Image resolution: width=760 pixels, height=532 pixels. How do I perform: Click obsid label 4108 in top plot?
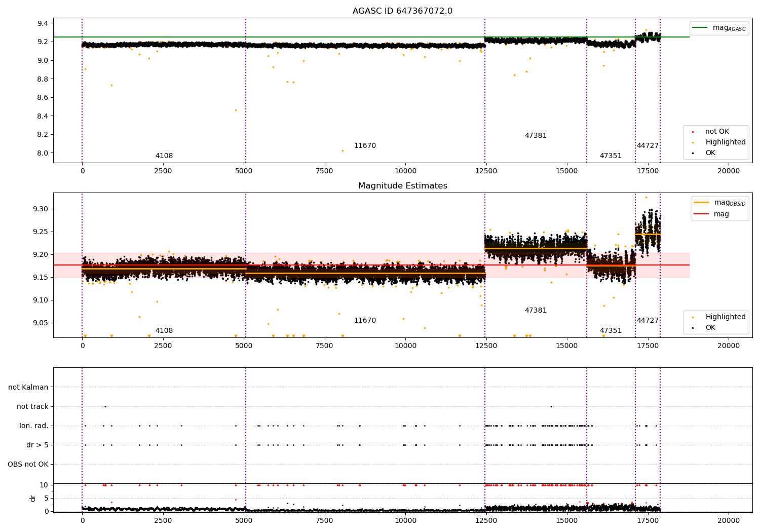coord(164,156)
